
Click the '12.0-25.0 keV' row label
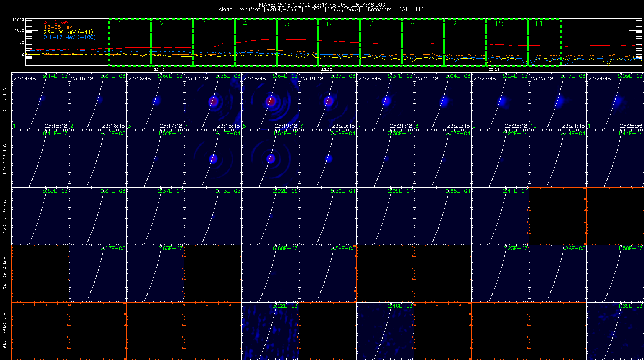tap(5, 216)
